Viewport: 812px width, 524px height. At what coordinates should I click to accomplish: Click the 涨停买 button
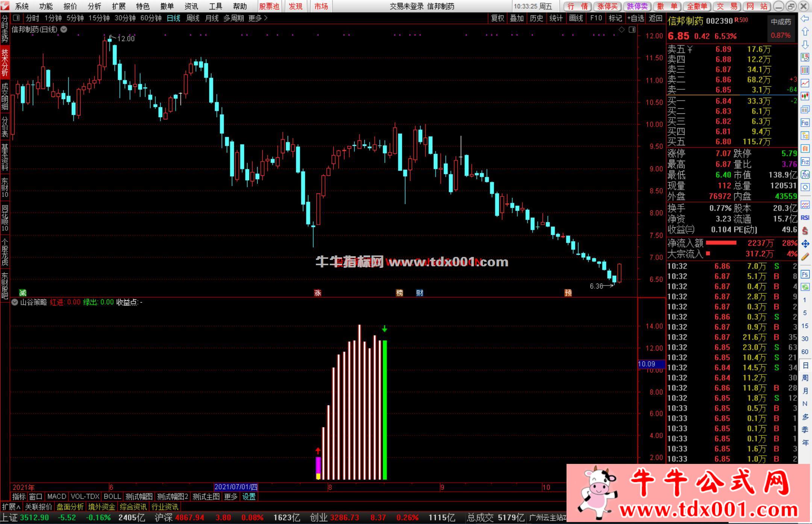(x=607, y=6)
